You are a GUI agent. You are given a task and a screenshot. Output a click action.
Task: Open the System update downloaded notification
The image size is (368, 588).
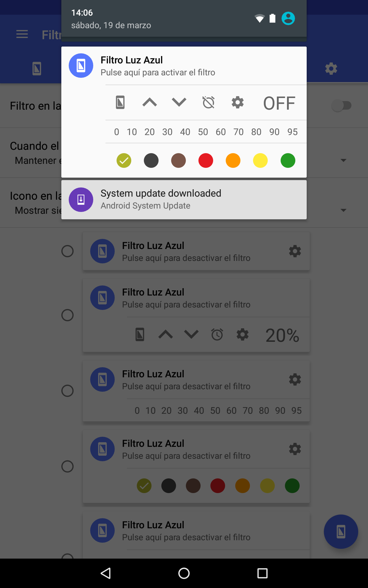(x=184, y=200)
